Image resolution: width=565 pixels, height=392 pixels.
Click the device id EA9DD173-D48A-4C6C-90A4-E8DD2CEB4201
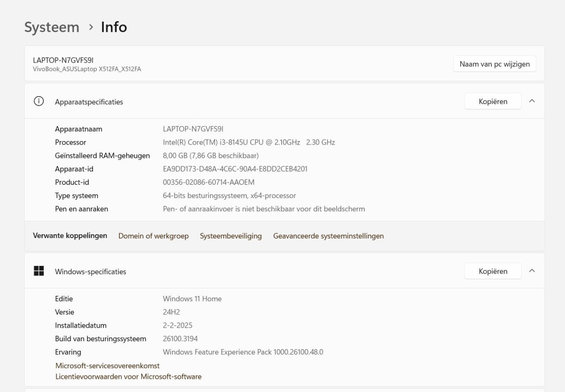tap(235, 169)
